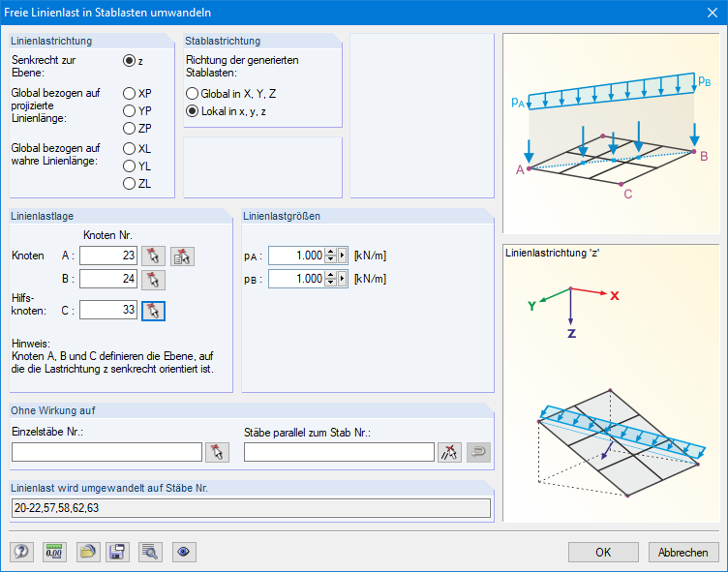Open decimal places 0.00 settings icon
728x572 pixels.
click(x=54, y=552)
